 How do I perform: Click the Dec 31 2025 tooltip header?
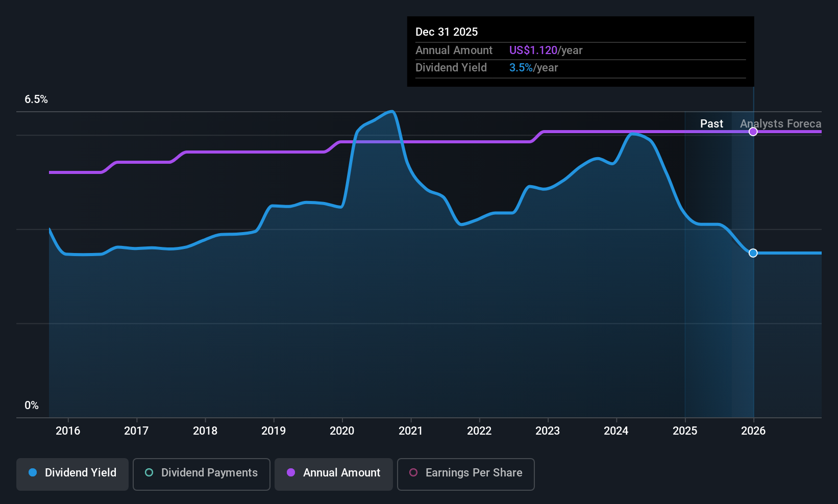447,32
